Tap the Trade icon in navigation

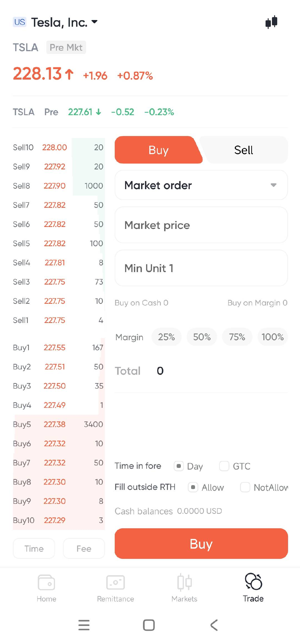pos(253,582)
